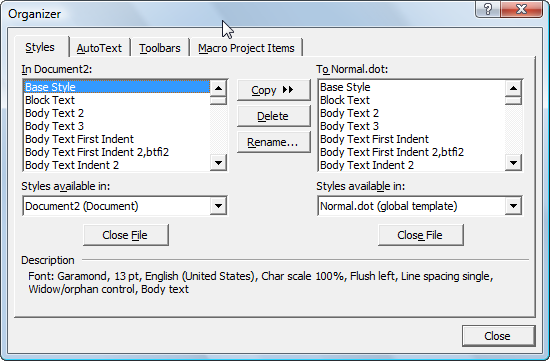Switch to the Toolbars tab
The height and width of the screenshot is (361, 550).
coord(160,48)
